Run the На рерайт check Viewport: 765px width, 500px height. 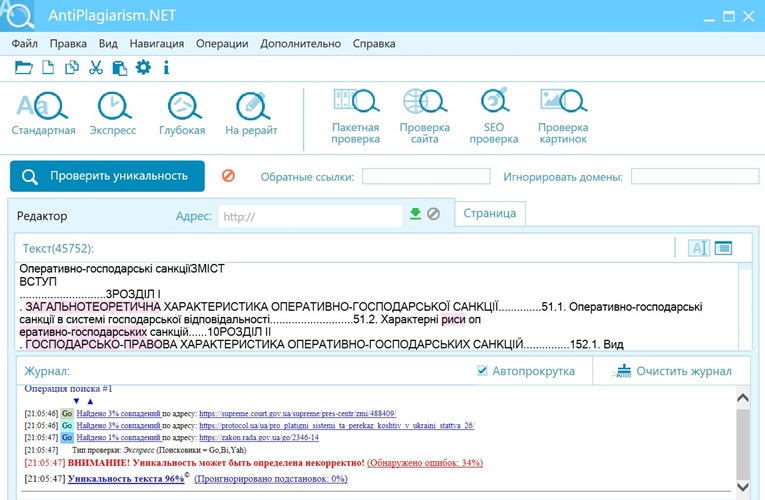coord(251,114)
